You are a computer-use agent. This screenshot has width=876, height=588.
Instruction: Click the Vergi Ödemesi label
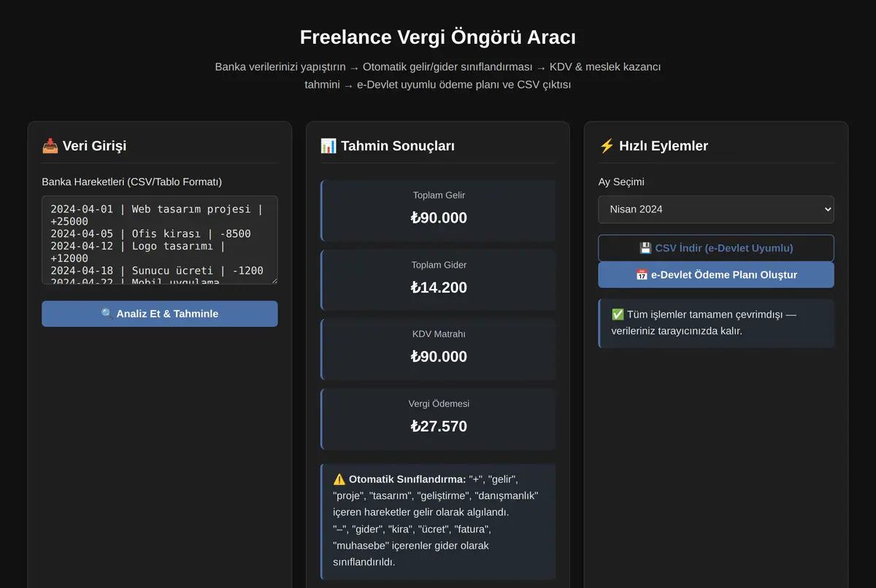click(x=439, y=403)
